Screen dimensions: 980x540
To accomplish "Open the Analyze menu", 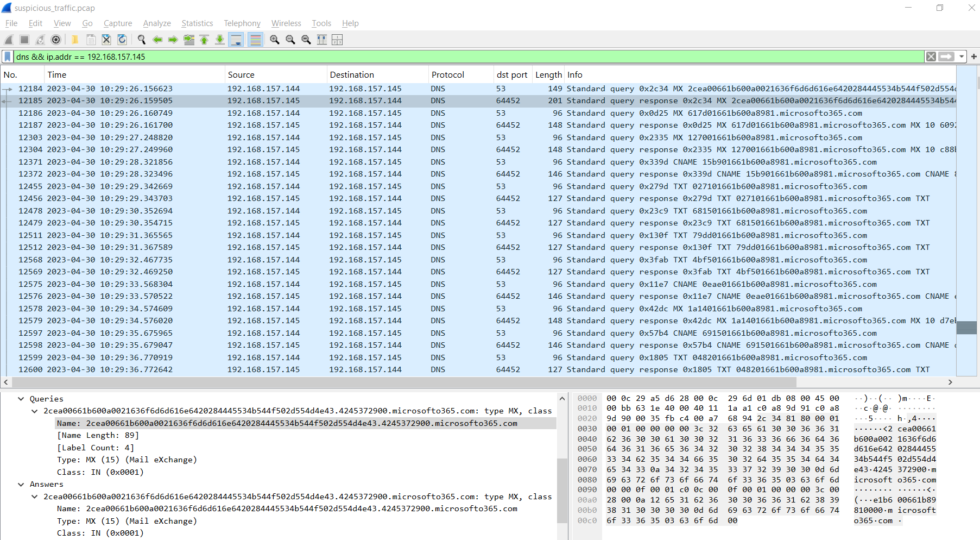I will (x=157, y=23).
